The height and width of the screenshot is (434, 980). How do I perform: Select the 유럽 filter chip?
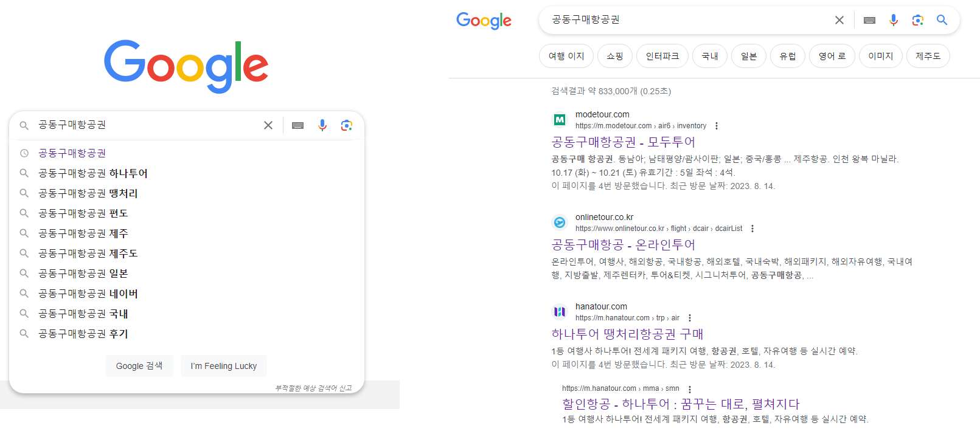click(x=788, y=56)
